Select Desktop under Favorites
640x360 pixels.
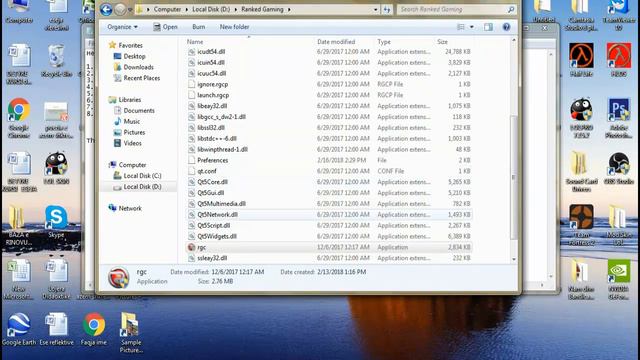(x=134, y=56)
